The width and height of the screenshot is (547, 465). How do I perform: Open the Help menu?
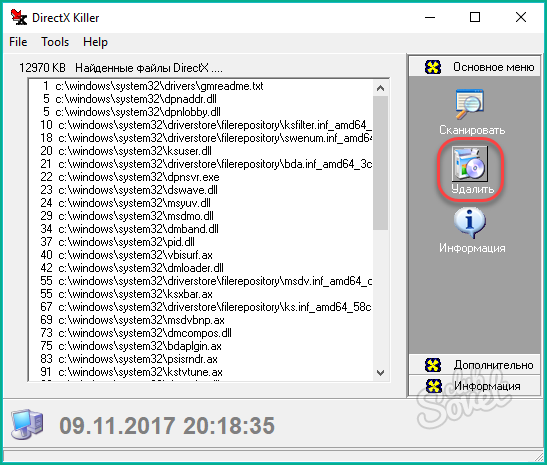(95, 42)
